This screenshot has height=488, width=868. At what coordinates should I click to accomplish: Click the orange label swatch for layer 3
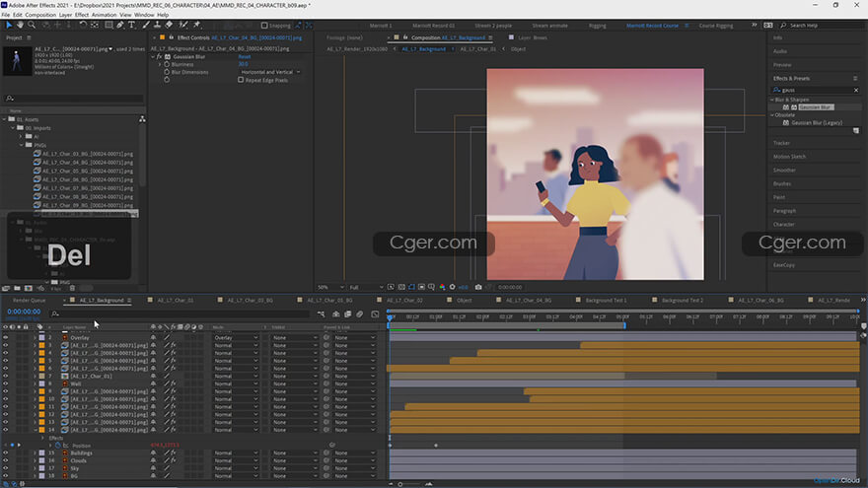(42, 345)
